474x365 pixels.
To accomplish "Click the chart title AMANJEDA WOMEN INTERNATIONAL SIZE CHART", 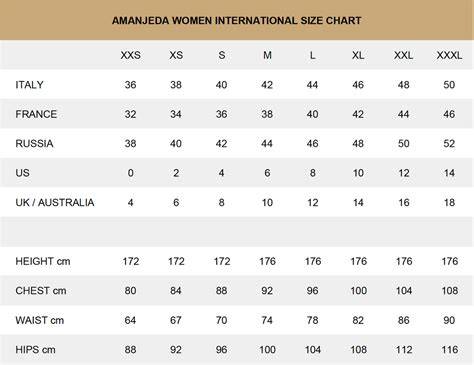I will pos(237,21).
